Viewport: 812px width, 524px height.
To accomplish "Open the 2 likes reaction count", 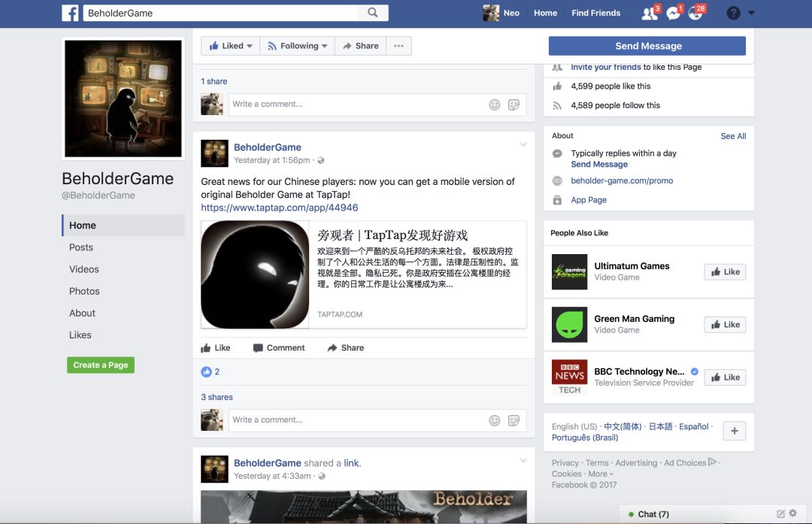I will coord(211,372).
